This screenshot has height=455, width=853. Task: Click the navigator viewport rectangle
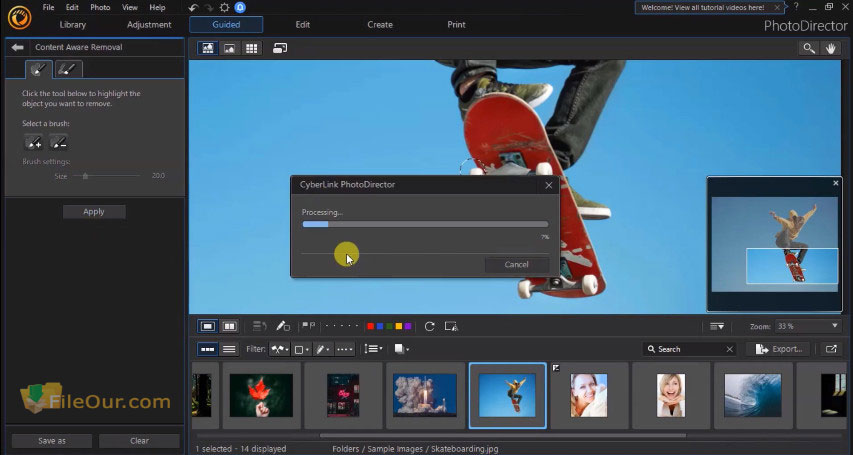(792, 266)
